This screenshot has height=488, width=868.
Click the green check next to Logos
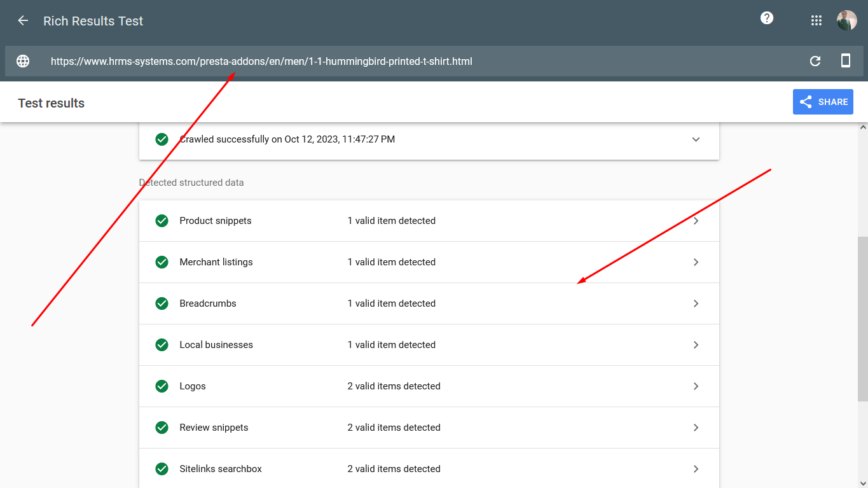click(162, 386)
